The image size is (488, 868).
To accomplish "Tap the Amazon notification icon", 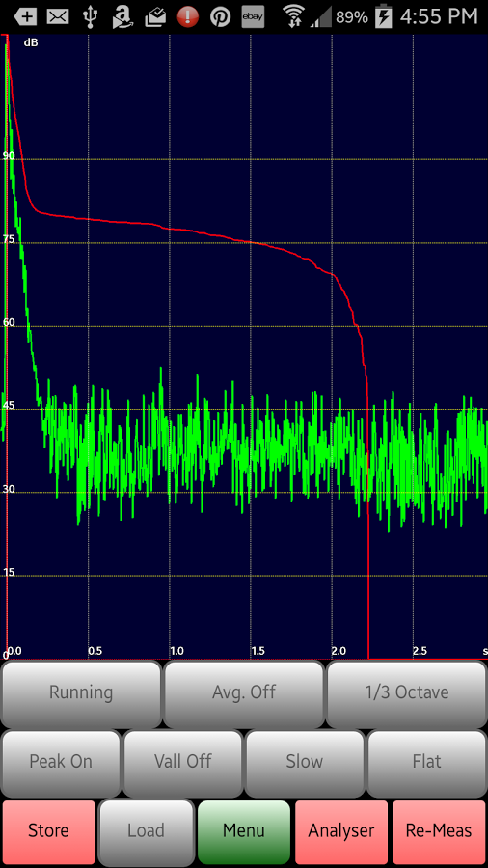I will [x=122, y=17].
